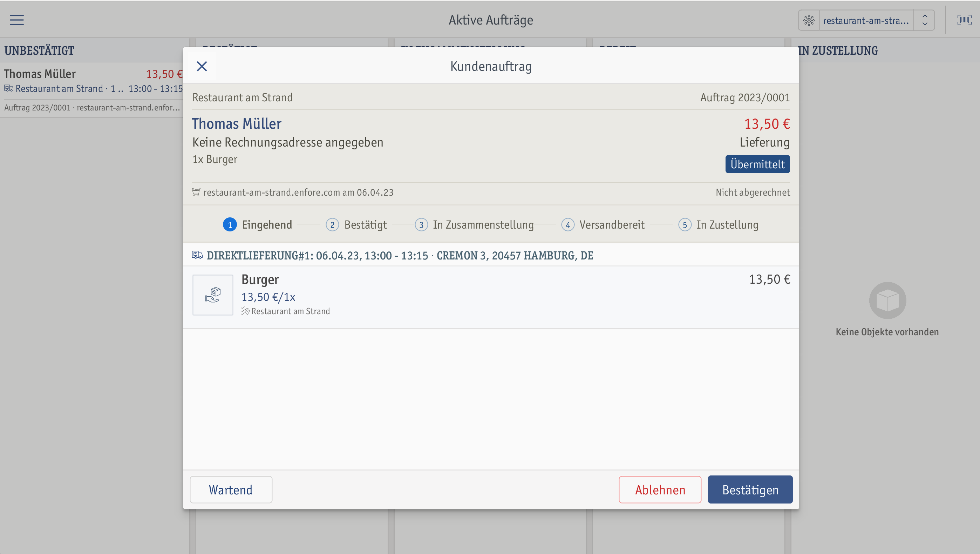Click the Keine Objekte vorhanden text
This screenshot has width=980, height=554.
[x=887, y=332]
